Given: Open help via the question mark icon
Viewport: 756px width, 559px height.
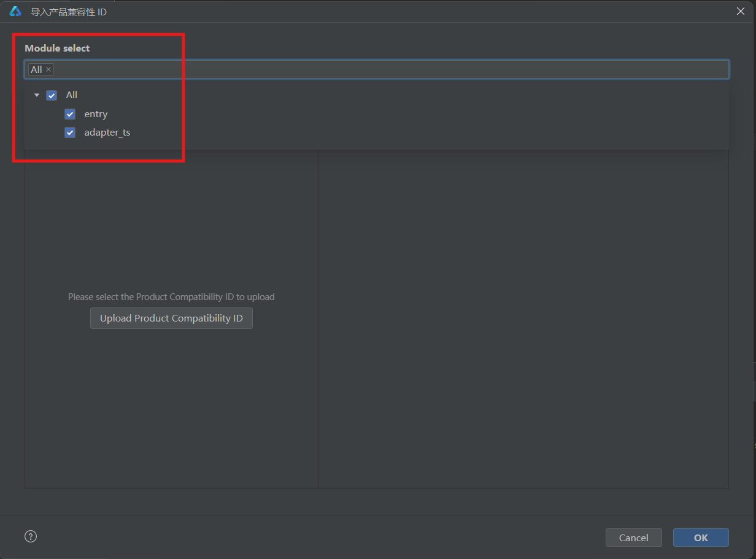Looking at the screenshot, I should click(x=31, y=537).
